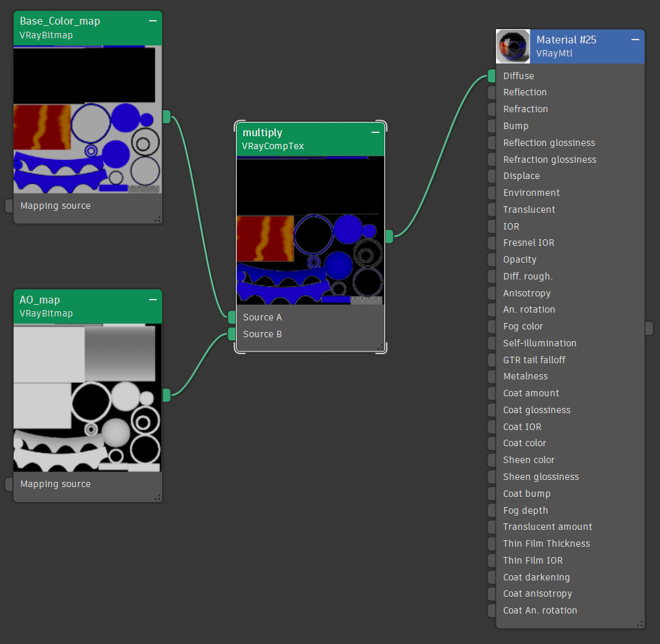Click the AO_map output socket
The height and width of the screenshot is (644, 660).
(167, 395)
